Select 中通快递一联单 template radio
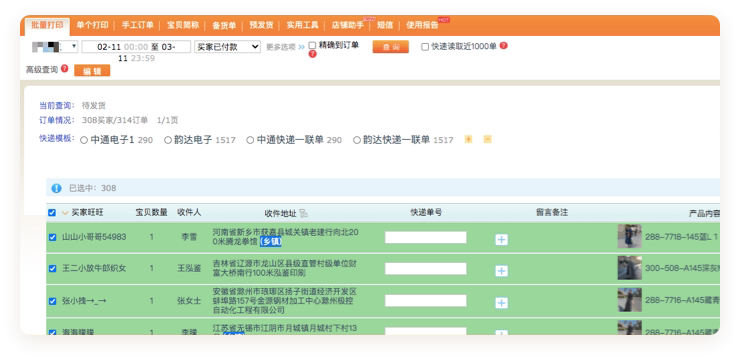The width and height of the screenshot is (740, 360). tap(250, 140)
